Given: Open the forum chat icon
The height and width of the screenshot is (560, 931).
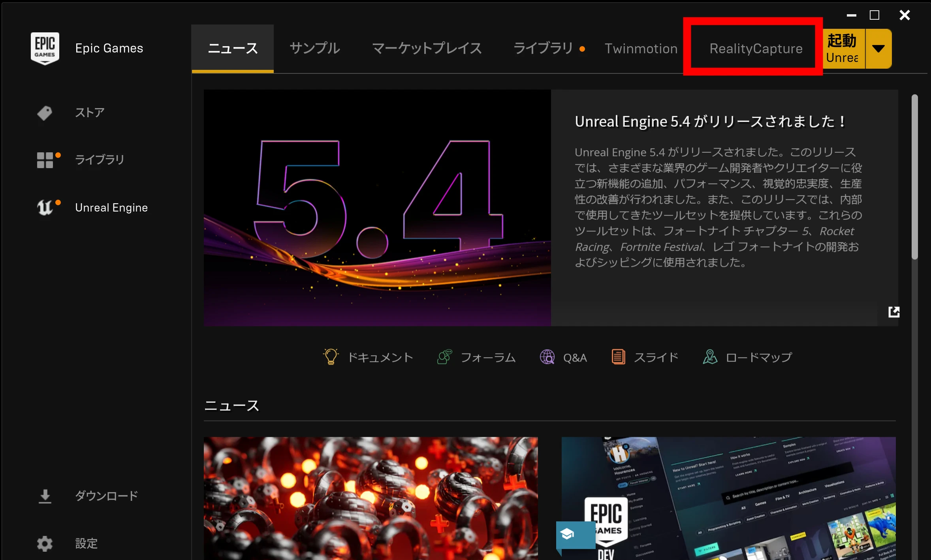Looking at the screenshot, I should click(445, 357).
